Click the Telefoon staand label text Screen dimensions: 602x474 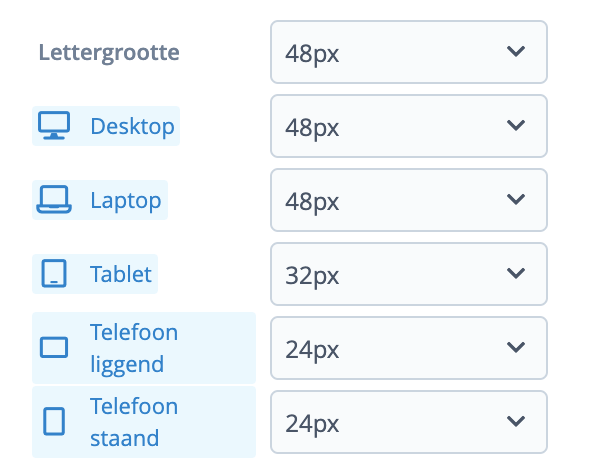coord(134,421)
